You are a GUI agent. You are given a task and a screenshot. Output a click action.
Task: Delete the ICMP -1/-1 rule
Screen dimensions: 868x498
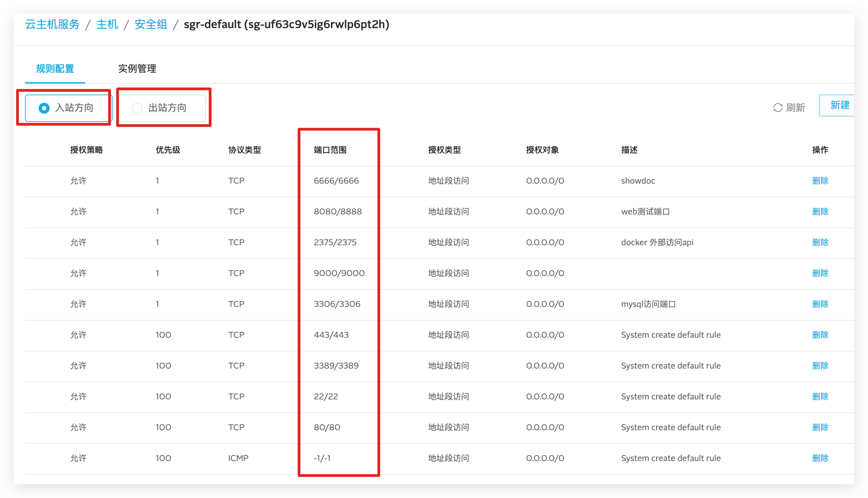pos(820,458)
